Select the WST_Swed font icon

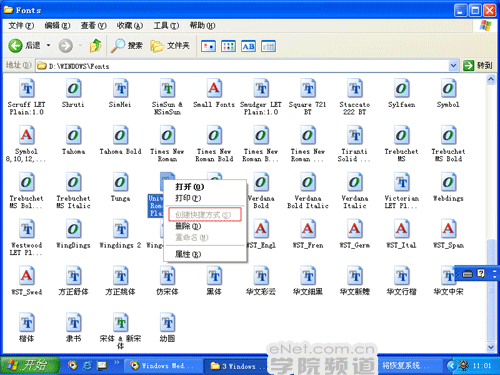27,276
